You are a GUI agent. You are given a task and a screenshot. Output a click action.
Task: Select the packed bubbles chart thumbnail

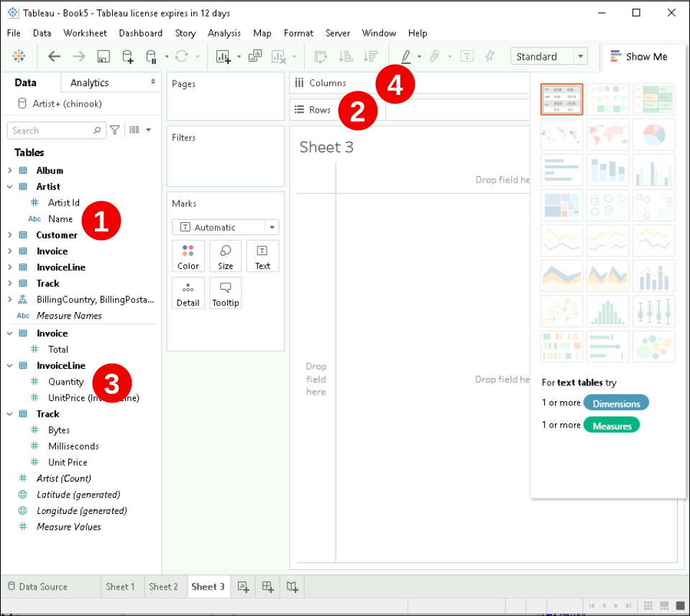[654, 346]
